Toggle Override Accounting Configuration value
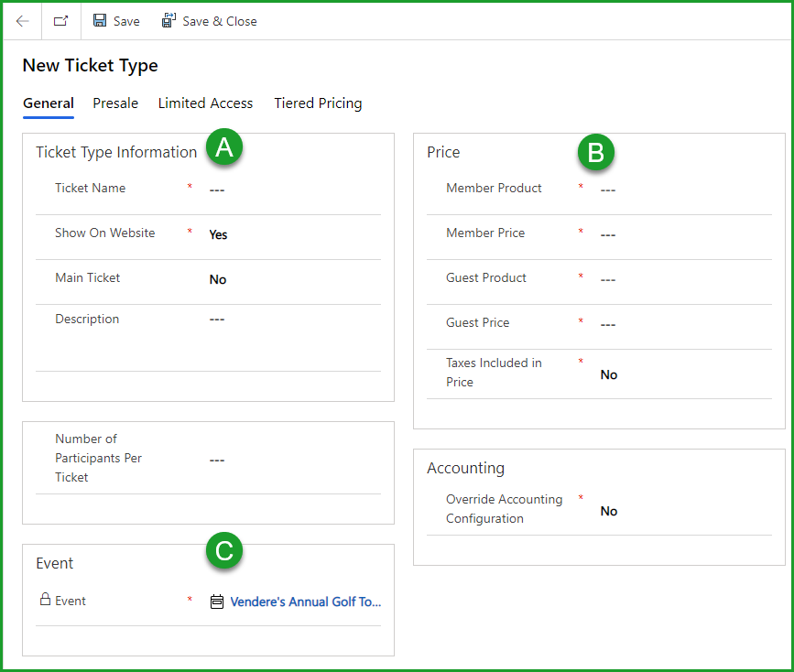Screen dimensions: 794x672 pos(609,511)
